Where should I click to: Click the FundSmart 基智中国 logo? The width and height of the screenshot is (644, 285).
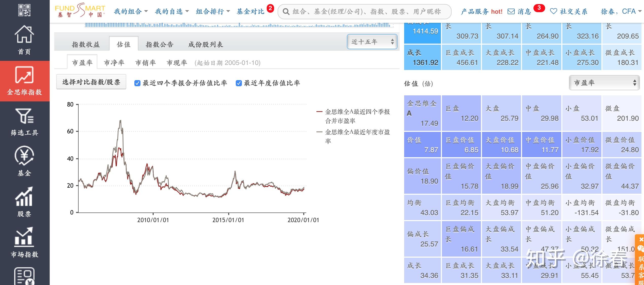(80, 11)
